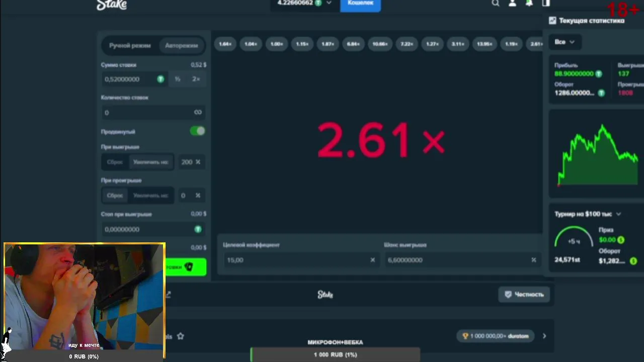Click the streamer webcam overlay

85,301
